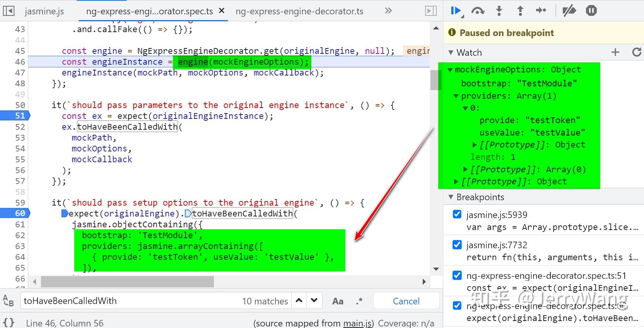
Task: Expand the [[Prototype]]: Array(0) node
Action: point(466,169)
